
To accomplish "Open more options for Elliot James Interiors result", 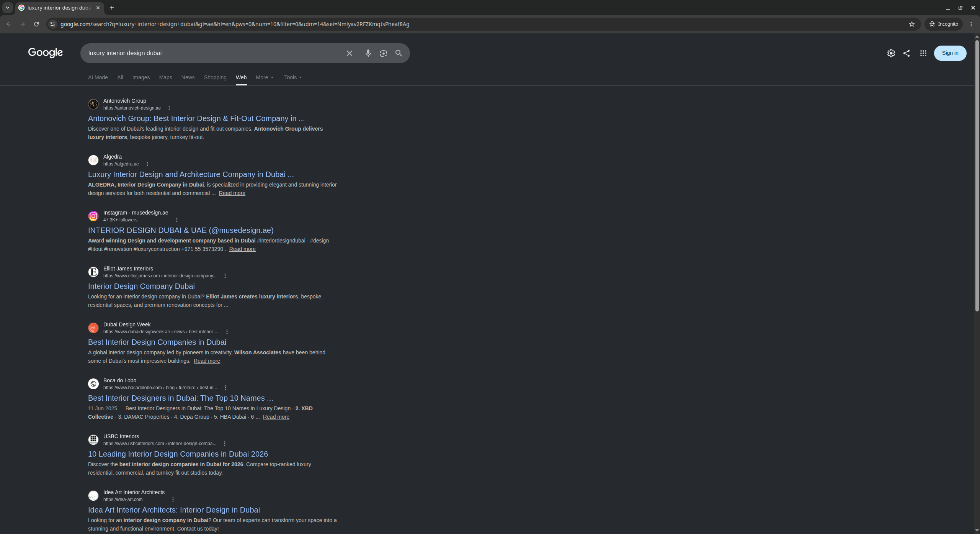I will 225,276.
